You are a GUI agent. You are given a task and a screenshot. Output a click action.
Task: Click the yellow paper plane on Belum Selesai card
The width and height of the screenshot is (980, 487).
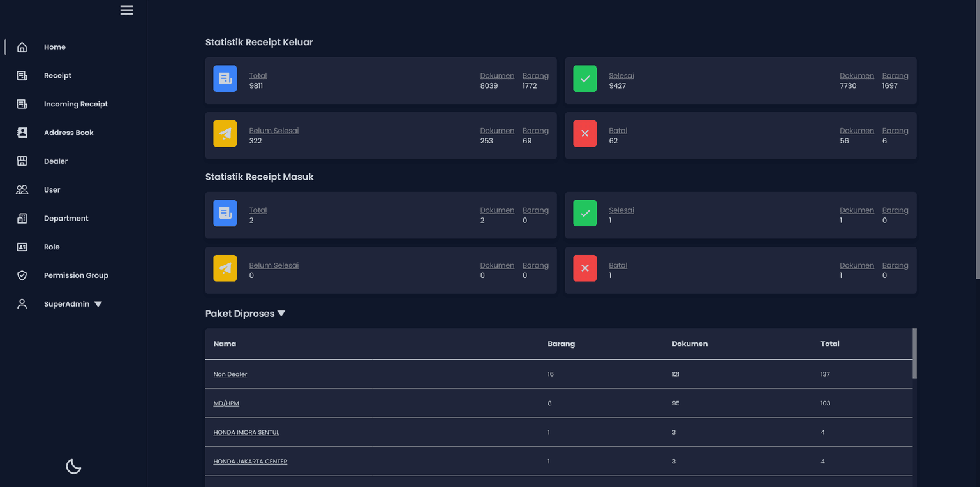225,133
